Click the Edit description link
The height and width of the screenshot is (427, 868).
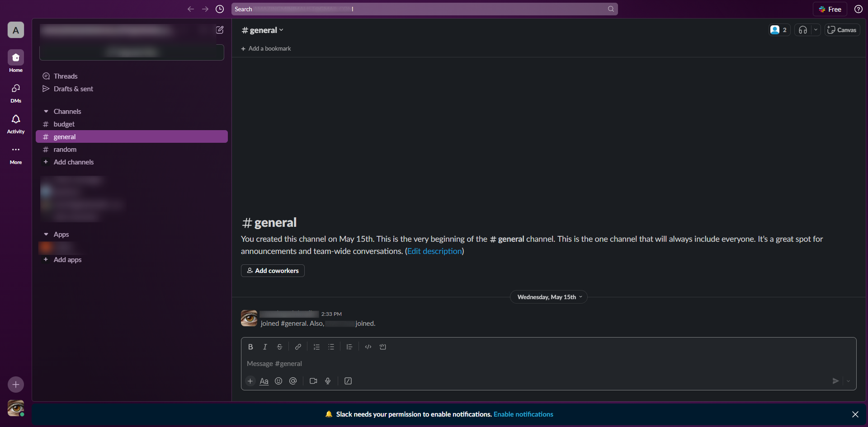pos(434,251)
